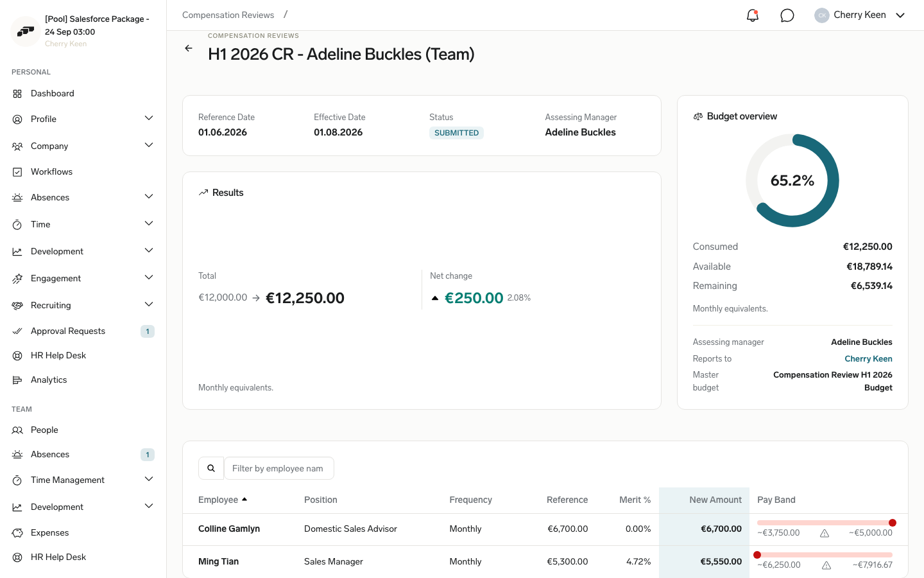924x578 pixels.
Task: Click the Personal Absences sun icon
Action: click(x=17, y=198)
